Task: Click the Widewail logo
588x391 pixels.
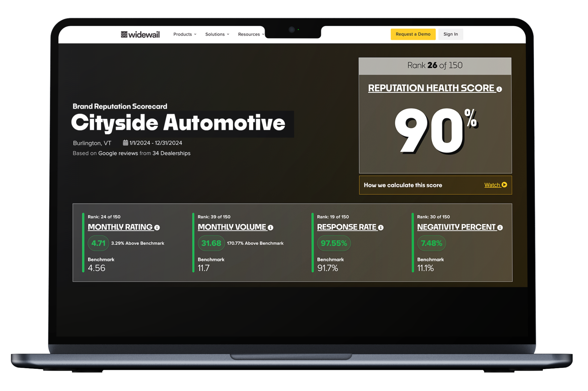Action: (x=140, y=35)
